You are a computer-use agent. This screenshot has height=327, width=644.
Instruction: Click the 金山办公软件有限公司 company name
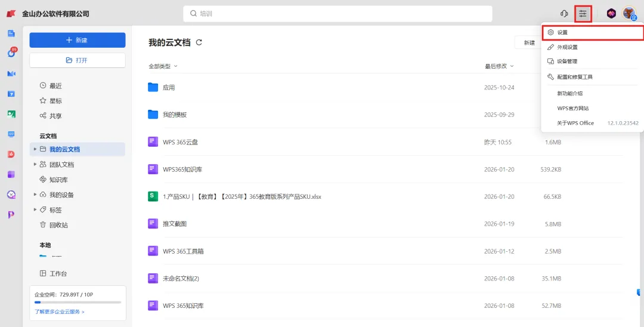55,14
